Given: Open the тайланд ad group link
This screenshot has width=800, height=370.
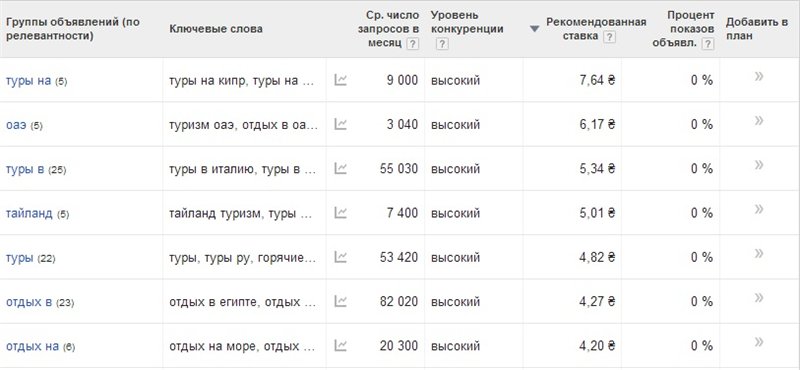Looking at the screenshot, I should (29, 213).
